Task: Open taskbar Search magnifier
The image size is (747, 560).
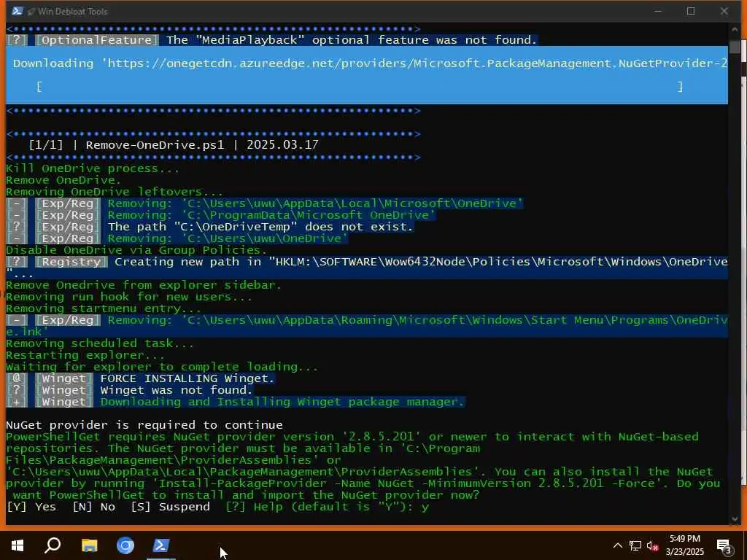Action: pos(53,545)
